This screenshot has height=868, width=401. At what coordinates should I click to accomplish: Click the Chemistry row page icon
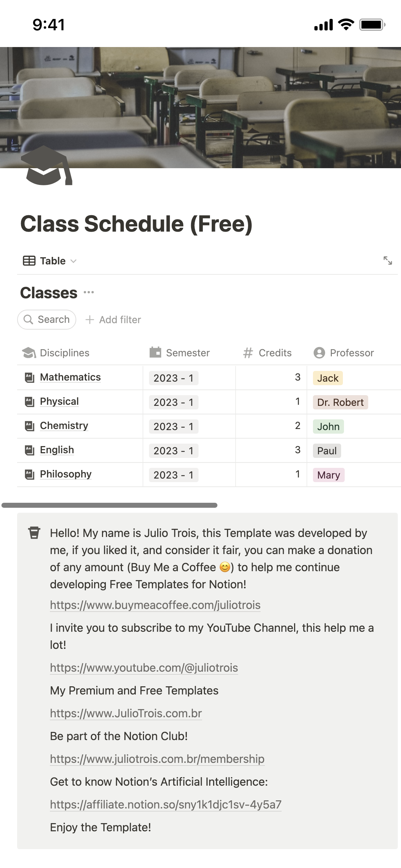click(30, 426)
